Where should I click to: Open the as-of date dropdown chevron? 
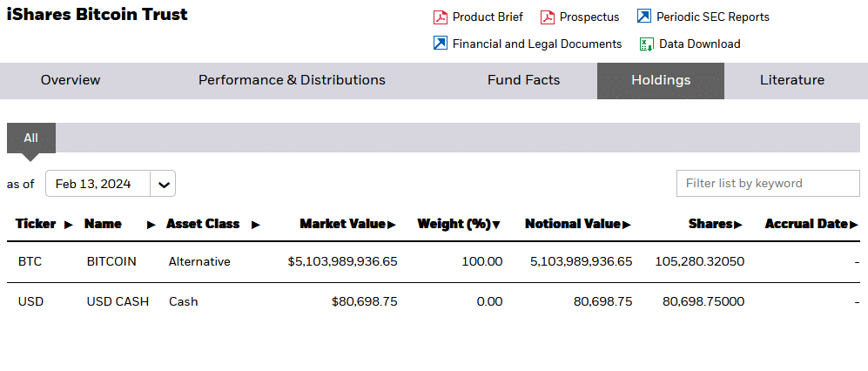pos(164,184)
